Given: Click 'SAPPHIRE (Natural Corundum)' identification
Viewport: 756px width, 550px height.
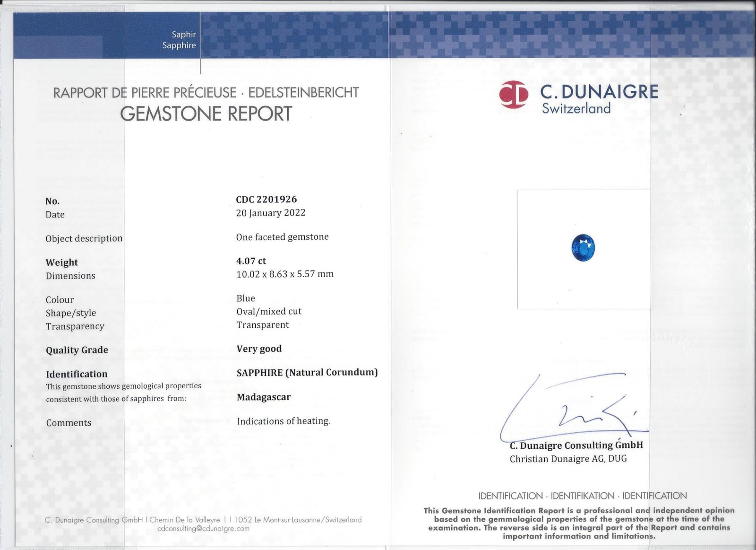Looking at the screenshot, I should coord(307,373).
